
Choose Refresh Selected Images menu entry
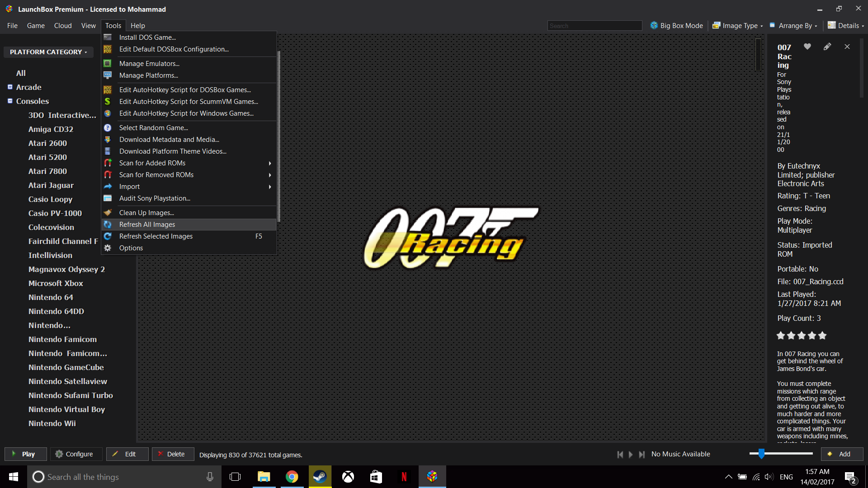pos(189,236)
